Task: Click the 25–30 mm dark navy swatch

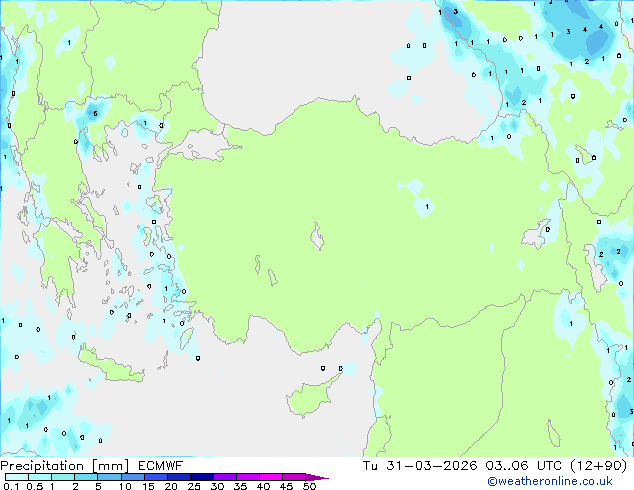Action: pos(201,477)
